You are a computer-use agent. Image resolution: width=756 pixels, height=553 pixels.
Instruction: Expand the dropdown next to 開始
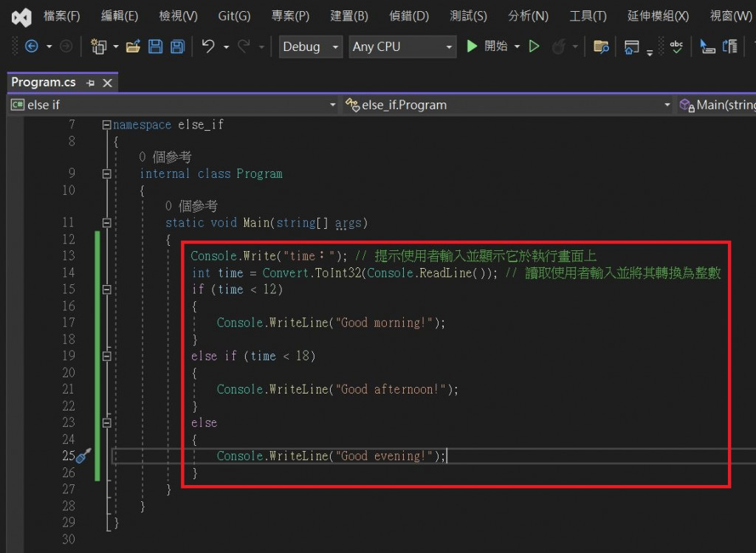[x=518, y=47]
